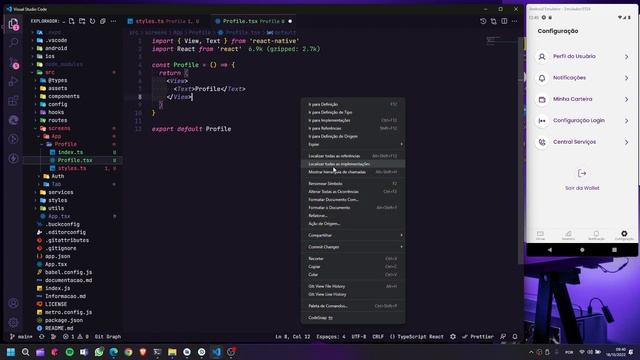This screenshot has height=360, width=640.
Task: Expand the android folder
Action: [x=56, y=48]
